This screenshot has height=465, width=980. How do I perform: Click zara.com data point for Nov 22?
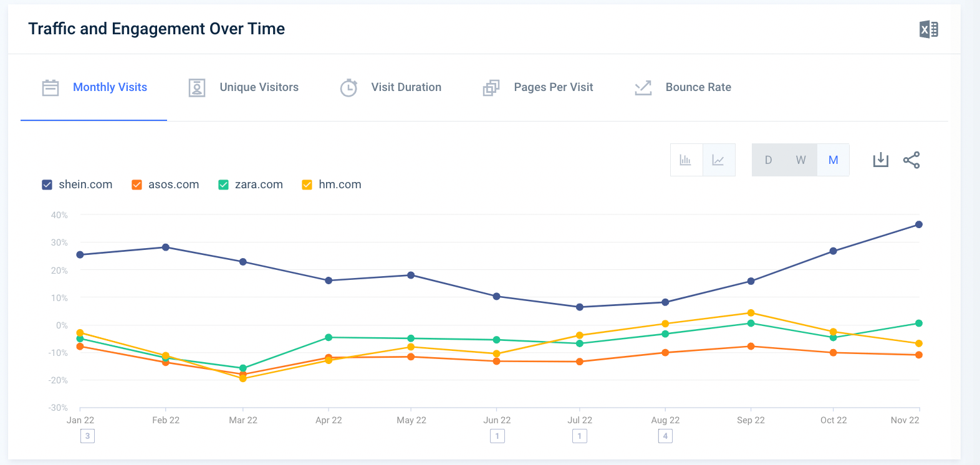pos(919,324)
